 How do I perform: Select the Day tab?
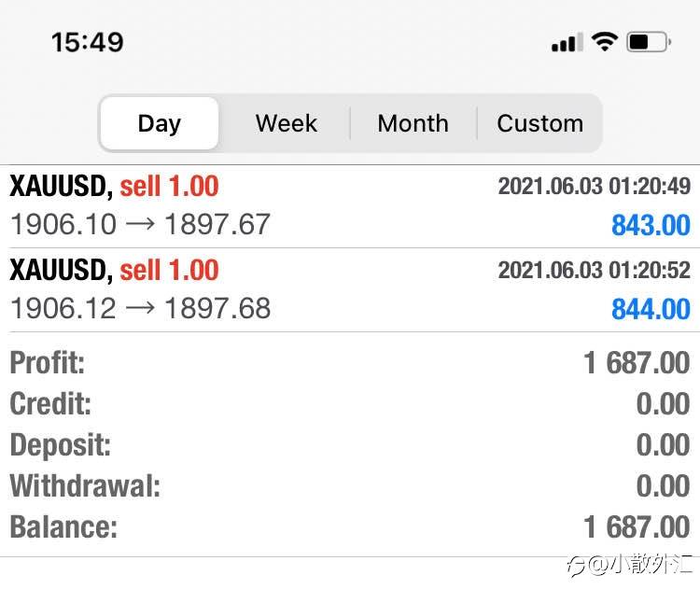click(159, 123)
